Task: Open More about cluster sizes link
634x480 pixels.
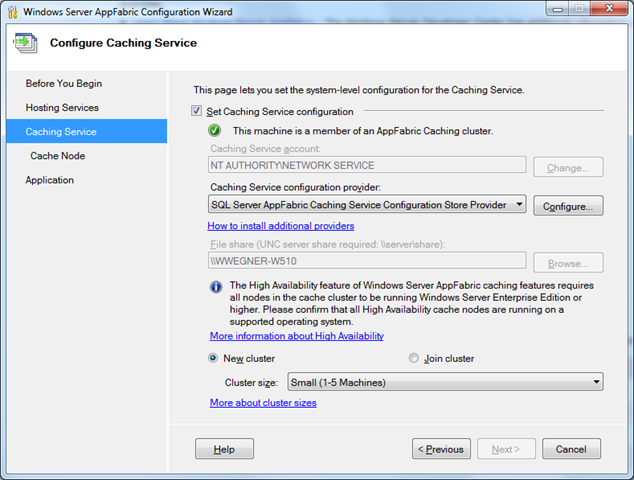Action: coord(263,403)
